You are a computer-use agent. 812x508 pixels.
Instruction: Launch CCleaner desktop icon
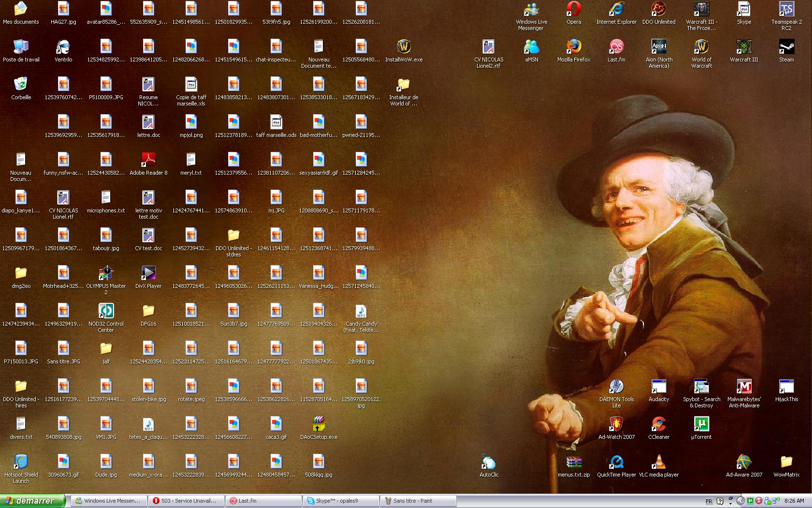659,428
